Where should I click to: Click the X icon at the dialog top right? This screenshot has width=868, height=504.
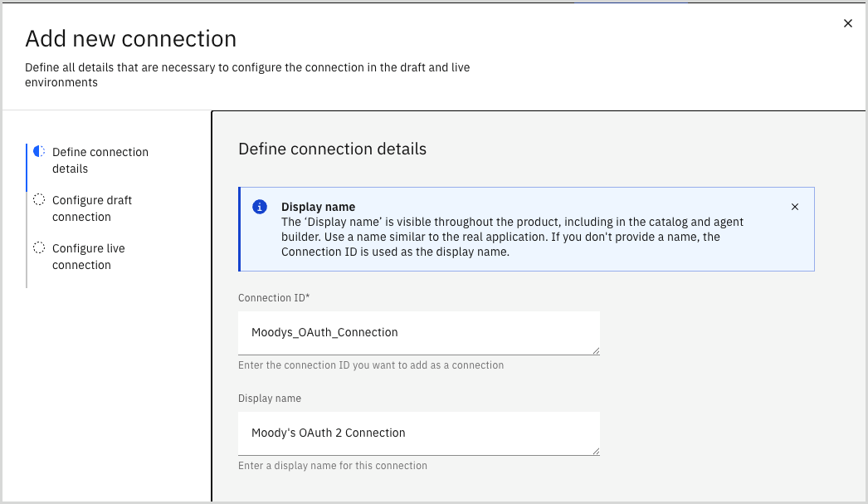pyautogui.click(x=847, y=23)
